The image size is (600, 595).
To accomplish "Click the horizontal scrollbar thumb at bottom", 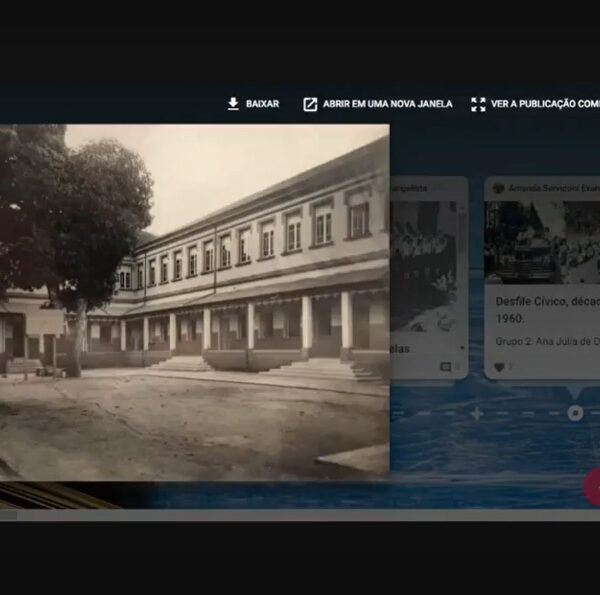I will tap(9, 516).
